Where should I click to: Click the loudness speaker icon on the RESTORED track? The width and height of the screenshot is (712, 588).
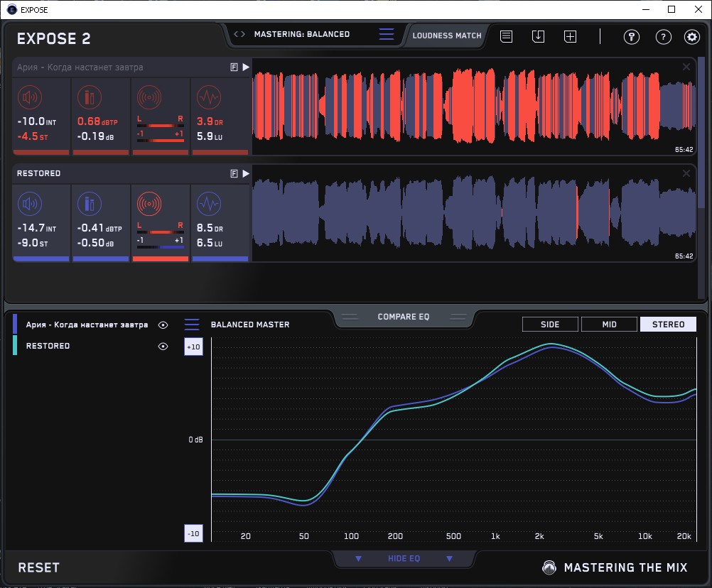click(x=29, y=204)
